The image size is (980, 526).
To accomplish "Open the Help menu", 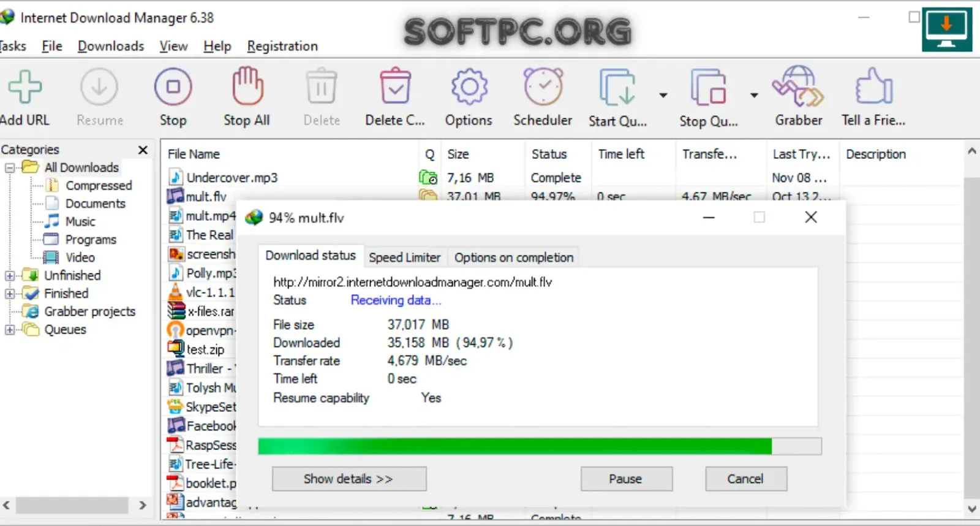I will point(217,46).
